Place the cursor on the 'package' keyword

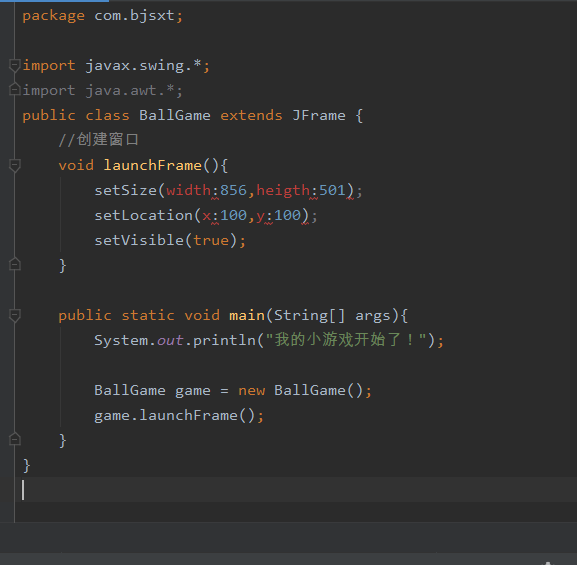point(53,16)
